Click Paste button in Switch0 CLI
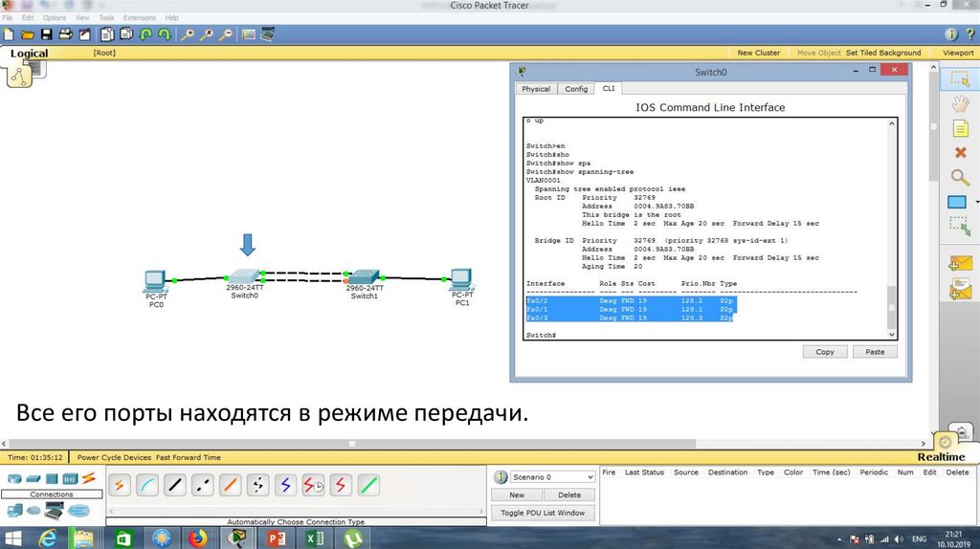980x549 pixels. pyautogui.click(x=875, y=352)
